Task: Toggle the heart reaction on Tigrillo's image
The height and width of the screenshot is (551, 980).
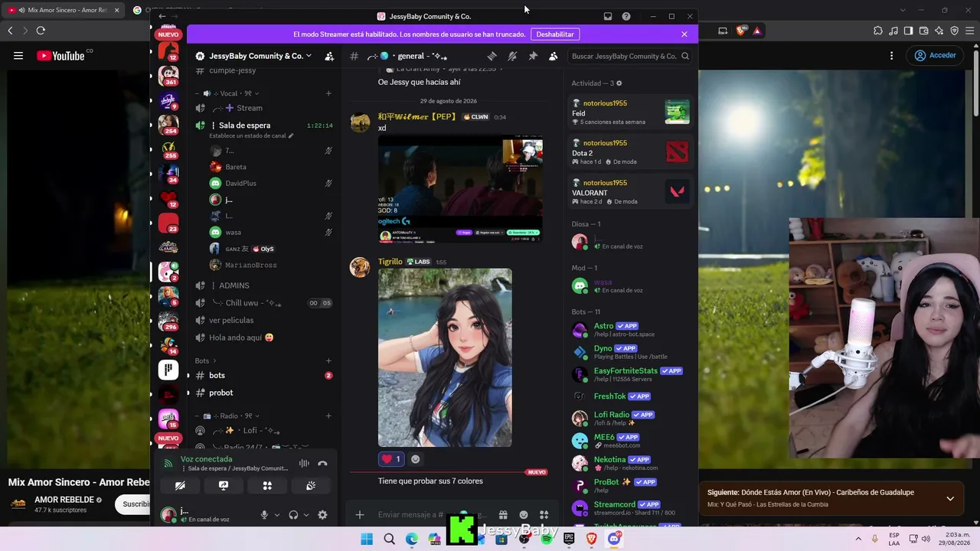Action: click(392, 459)
